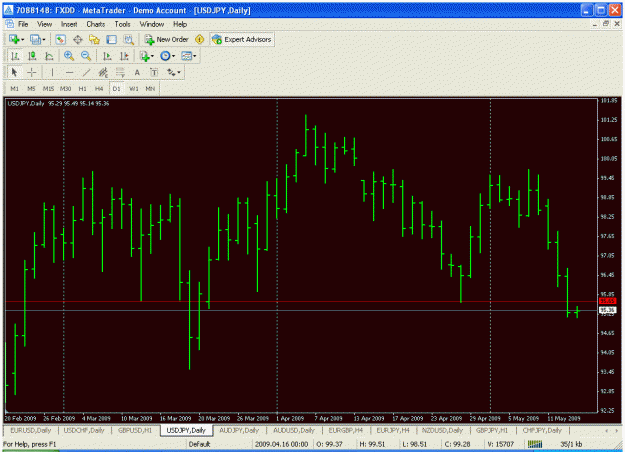Toggle chart Auto Scroll

(107, 56)
